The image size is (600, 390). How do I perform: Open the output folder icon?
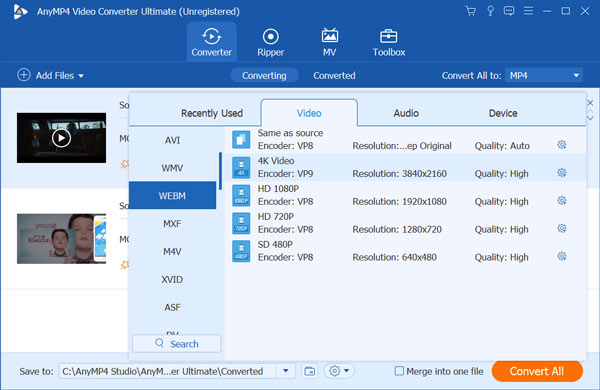pyautogui.click(x=309, y=371)
